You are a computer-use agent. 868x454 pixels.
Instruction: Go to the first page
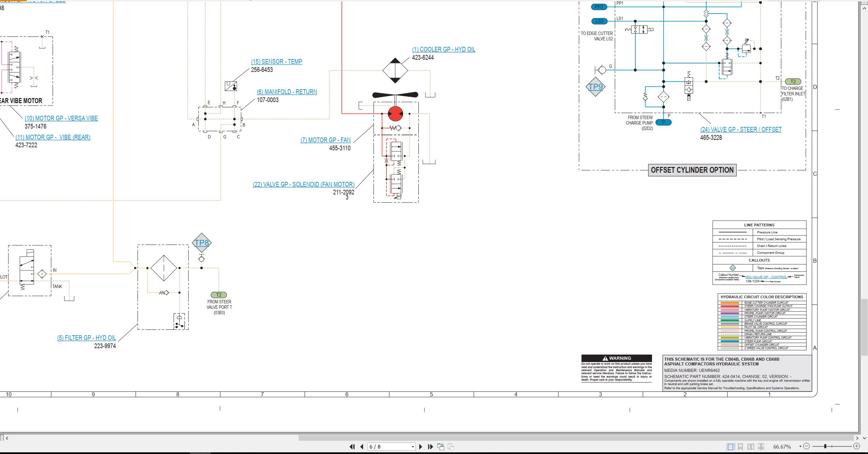tap(352, 447)
